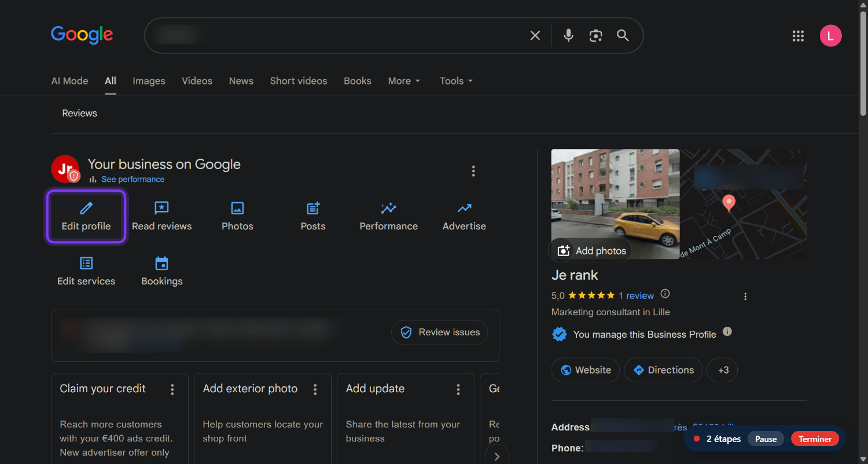Switch to AI Mode tab
The height and width of the screenshot is (464, 868).
69,81
